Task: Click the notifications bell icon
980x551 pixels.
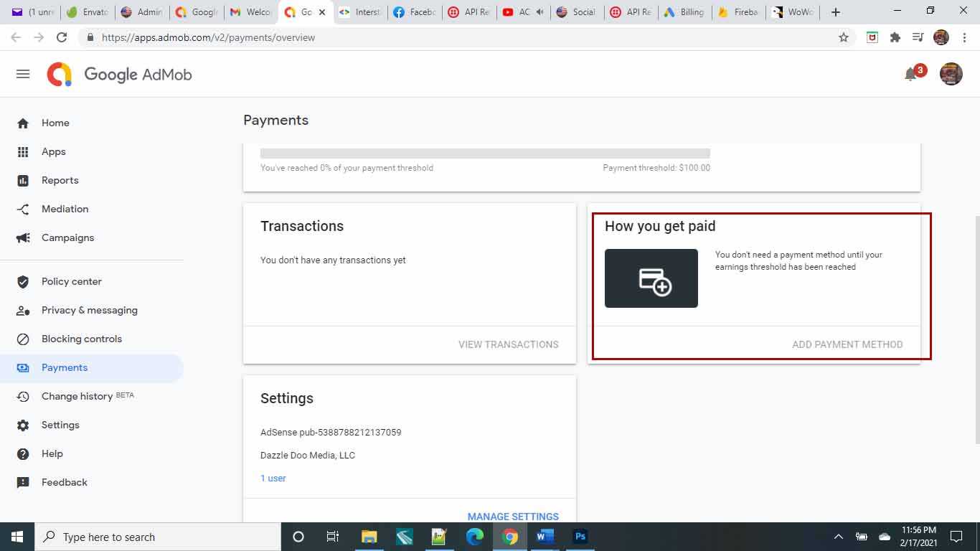Action: pos(911,74)
